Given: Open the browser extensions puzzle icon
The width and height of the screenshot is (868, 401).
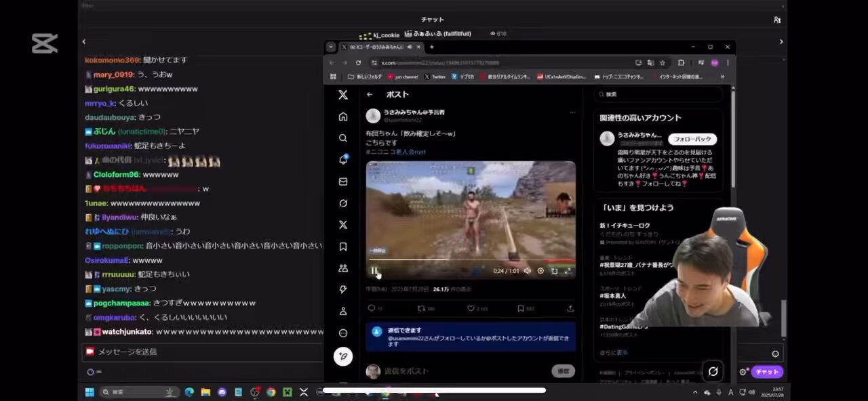Looking at the screenshot, I should click(682, 62).
